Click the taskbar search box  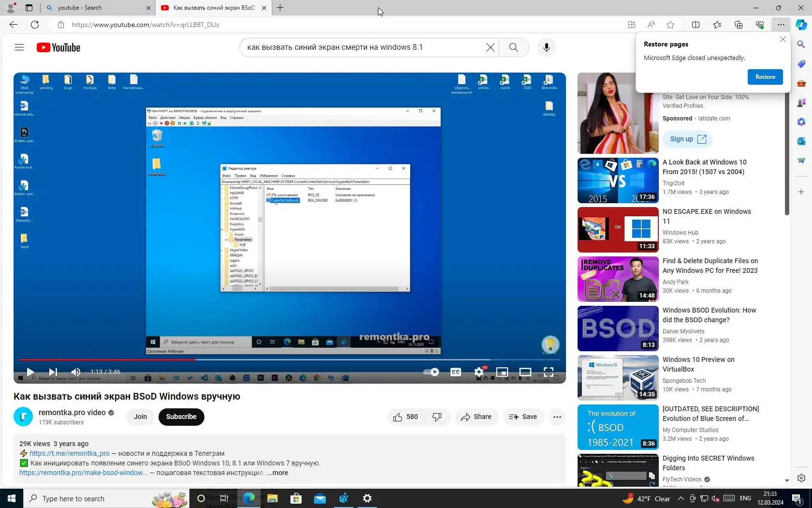pos(106,498)
